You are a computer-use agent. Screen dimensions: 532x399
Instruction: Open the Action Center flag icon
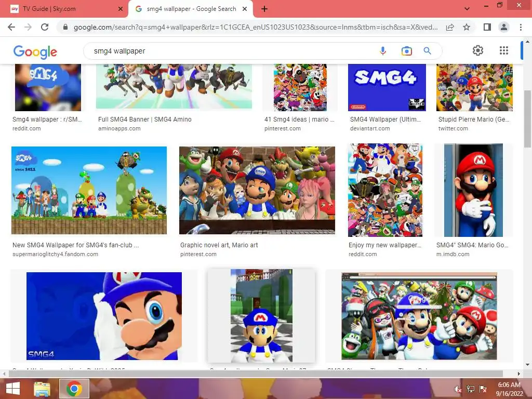pyautogui.click(x=483, y=389)
